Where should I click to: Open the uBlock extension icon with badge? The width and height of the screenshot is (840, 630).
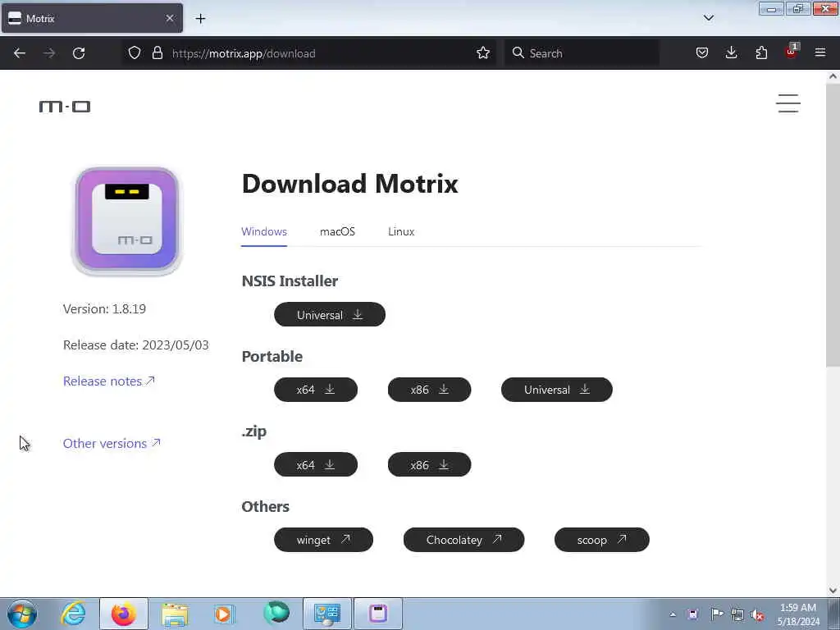point(791,52)
